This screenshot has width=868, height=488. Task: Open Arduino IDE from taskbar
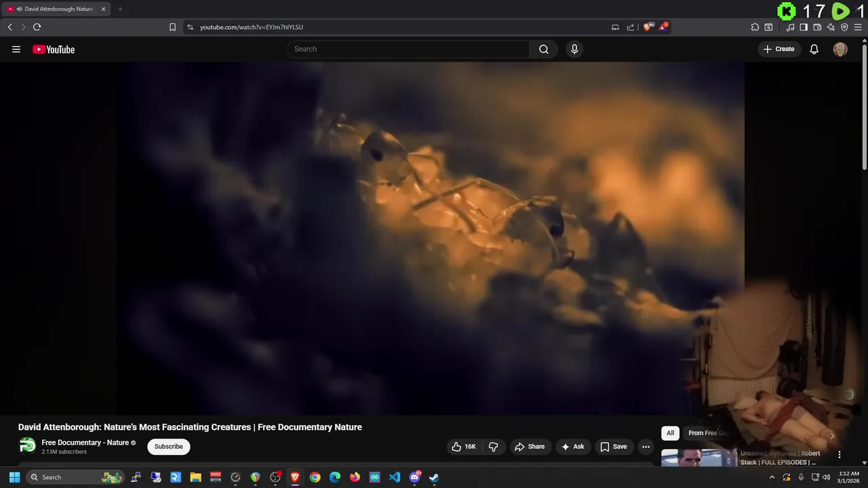[374, 477]
